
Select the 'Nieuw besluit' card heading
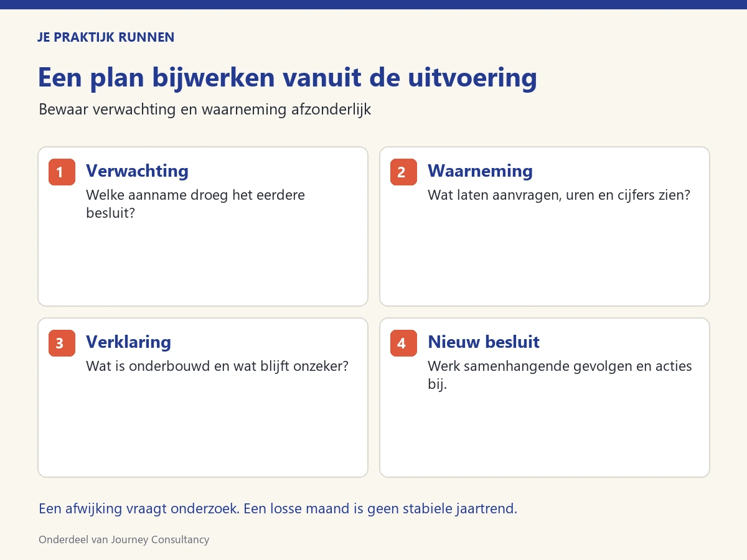484,342
